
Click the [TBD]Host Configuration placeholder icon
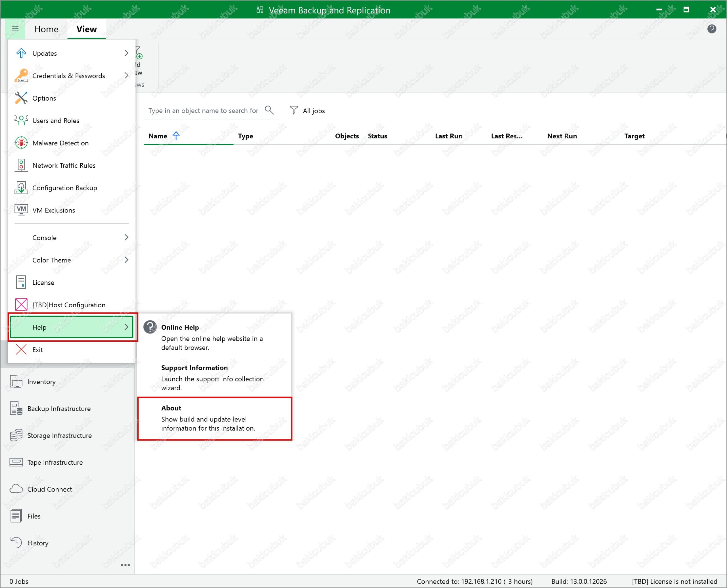(x=21, y=305)
